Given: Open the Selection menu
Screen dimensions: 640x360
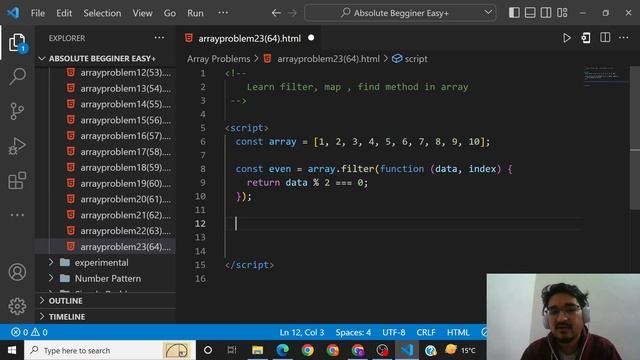Looking at the screenshot, I should pos(102,13).
